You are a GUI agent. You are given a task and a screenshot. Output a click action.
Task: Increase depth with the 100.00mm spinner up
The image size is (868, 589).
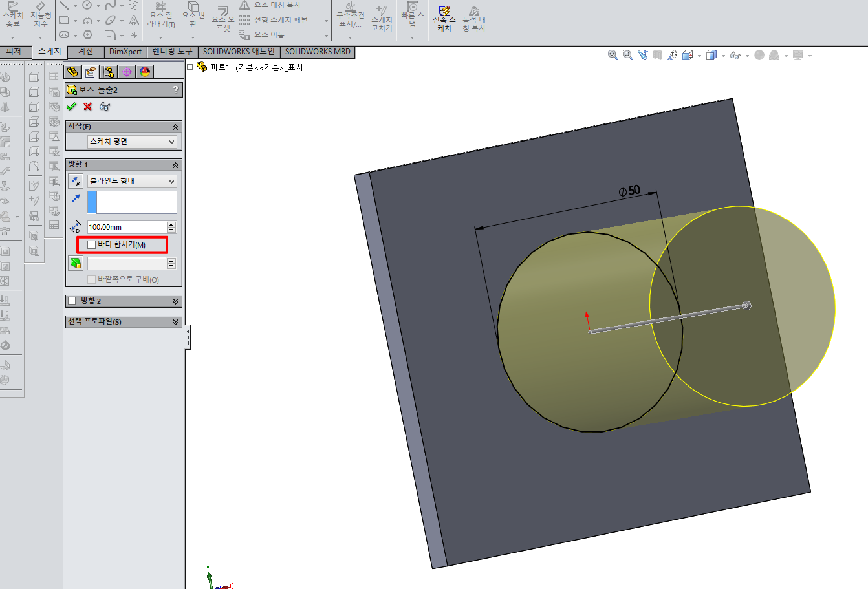(171, 224)
